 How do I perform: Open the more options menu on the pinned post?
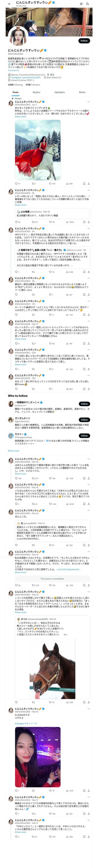click(x=89, y=101)
